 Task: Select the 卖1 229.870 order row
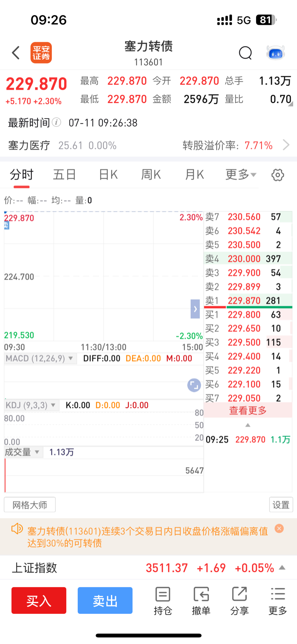pyautogui.click(x=248, y=301)
